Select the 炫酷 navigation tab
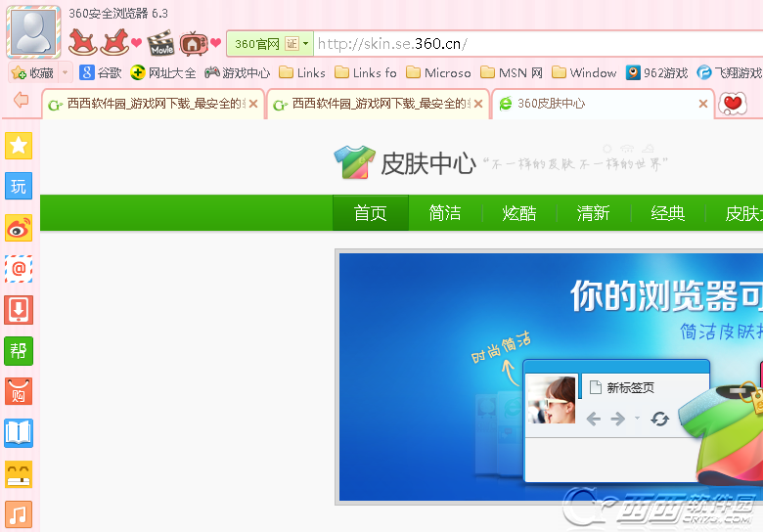This screenshot has width=763, height=532. pos(519,213)
